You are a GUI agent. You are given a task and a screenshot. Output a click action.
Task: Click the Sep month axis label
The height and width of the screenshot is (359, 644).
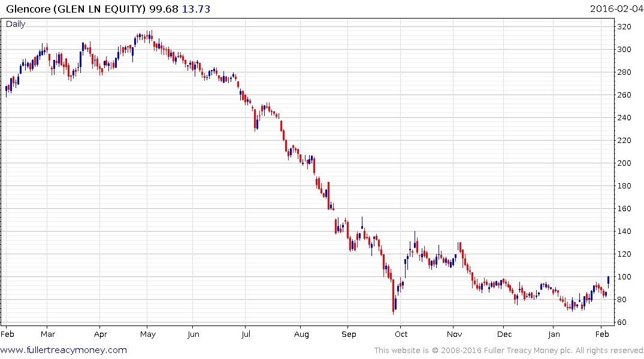[x=349, y=334]
